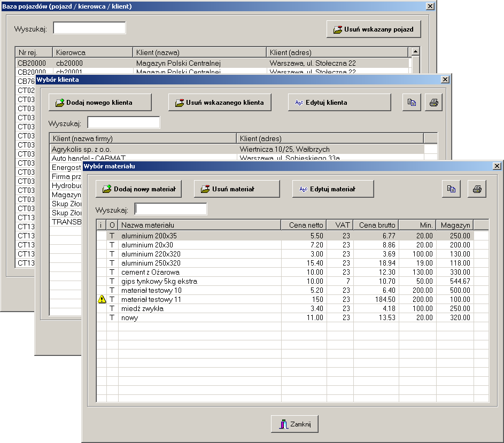Viewport: 504px width, 443px height.
Task: Click printer icon in Wybór klienta window
Action: click(433, 103)
